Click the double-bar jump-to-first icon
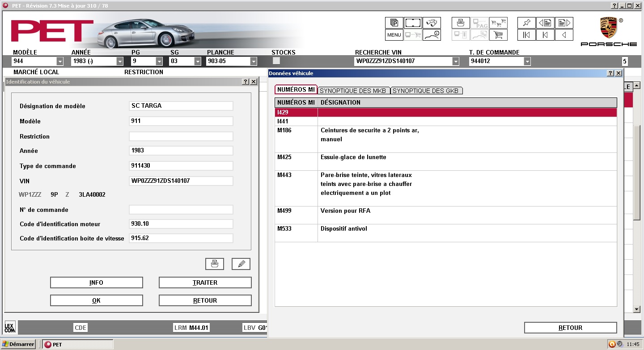Screen dimensions: 644x350 tap(526, 35)
